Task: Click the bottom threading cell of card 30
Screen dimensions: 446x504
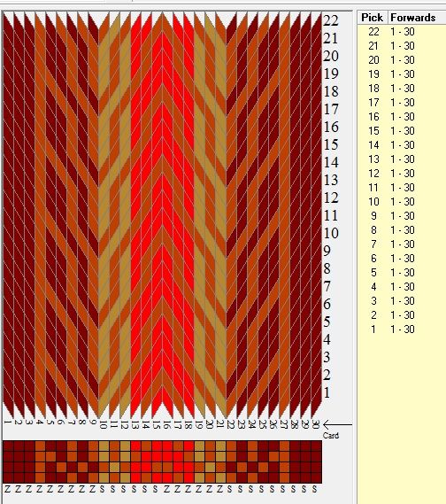Action: [316, 477]
